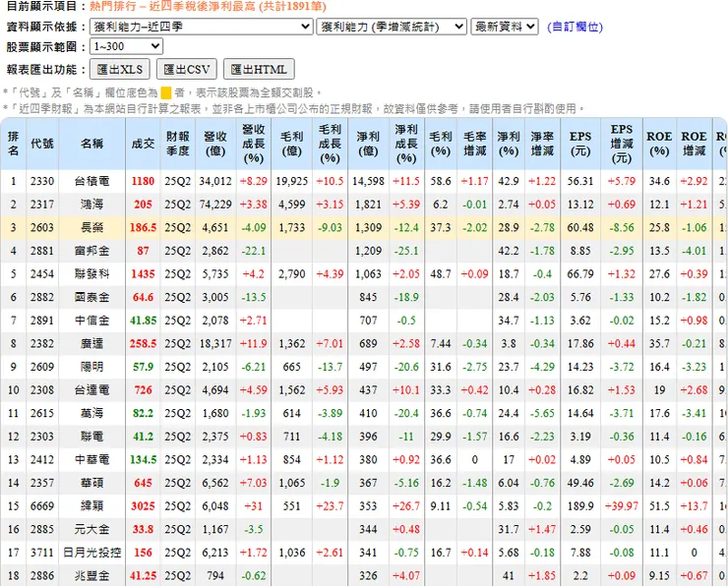Click the 匯出XLS button
Image resolution: width=728 pixels, height=586 pixels.
click(x=120, y=70)
